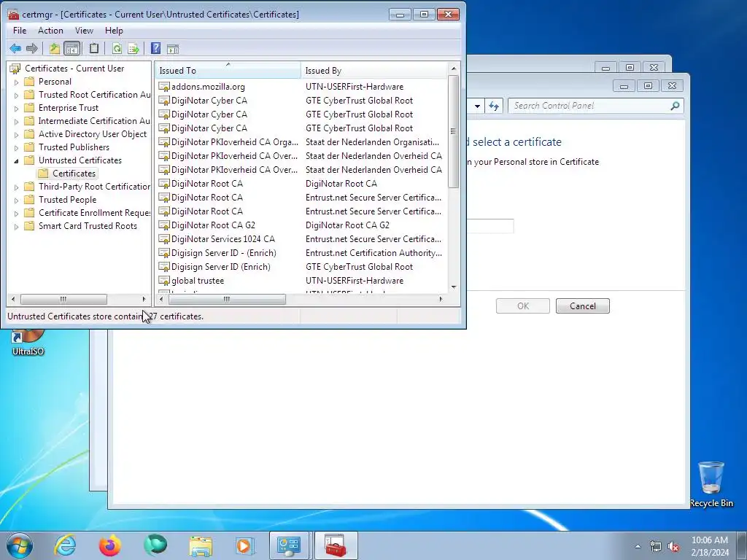Screen dimensions: 747x560
Task: Click Control Panel address refresh button
Action: pyautogui.click(x=494, y=106)
